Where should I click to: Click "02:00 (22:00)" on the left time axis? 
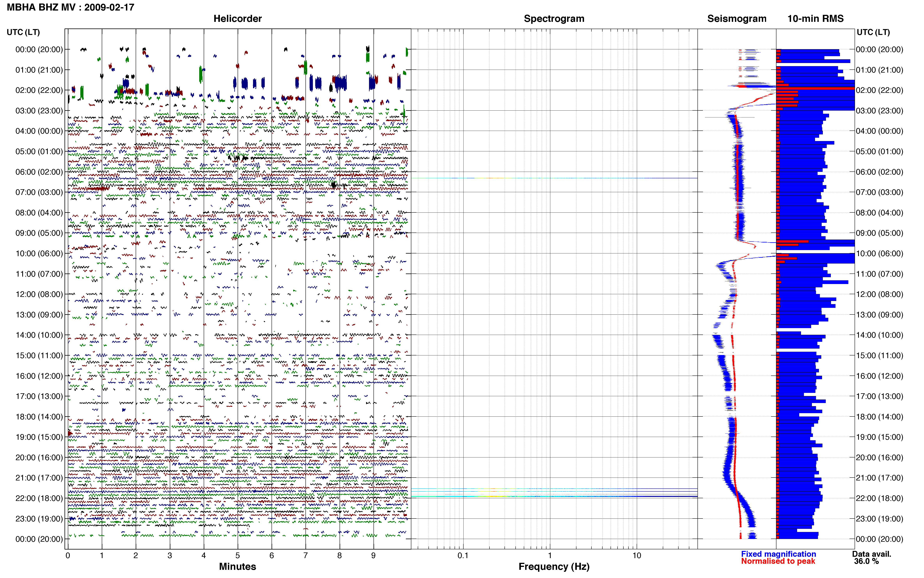click(x=39, y=90)
